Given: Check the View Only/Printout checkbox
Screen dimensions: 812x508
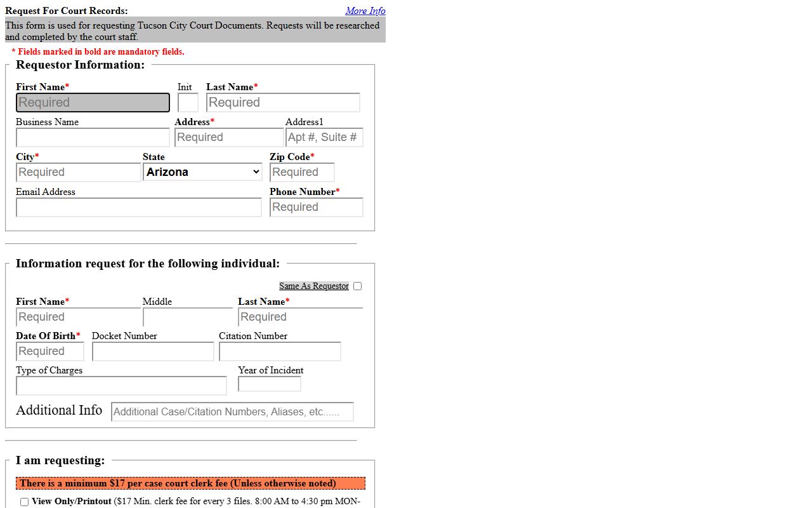Looking at the screenshot, I should click(x=25, y=502).
